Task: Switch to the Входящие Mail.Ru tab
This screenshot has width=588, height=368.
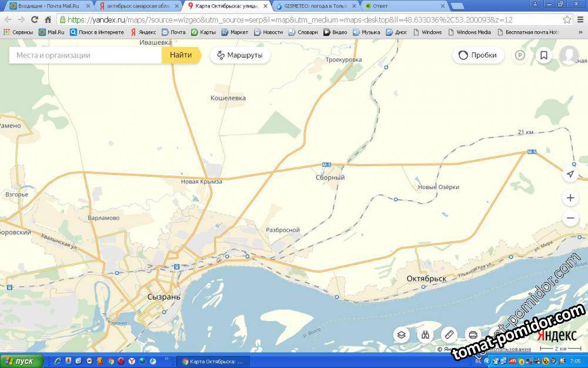Action: click(x=47, y=6)
